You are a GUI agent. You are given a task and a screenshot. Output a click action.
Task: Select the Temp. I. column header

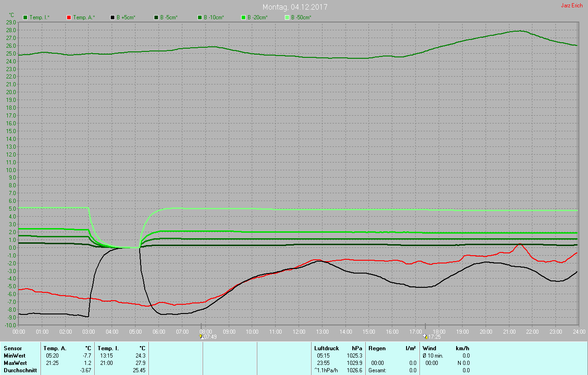pos(108,348)
